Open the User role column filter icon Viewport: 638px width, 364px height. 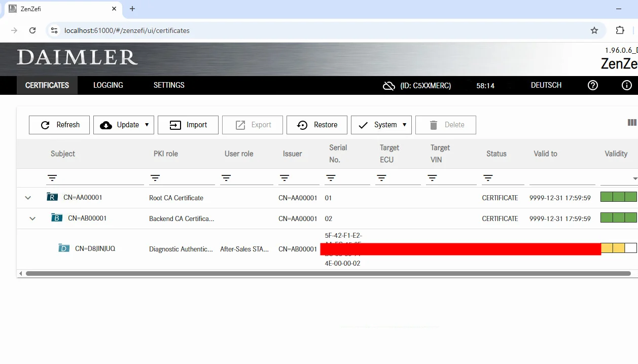226,178
